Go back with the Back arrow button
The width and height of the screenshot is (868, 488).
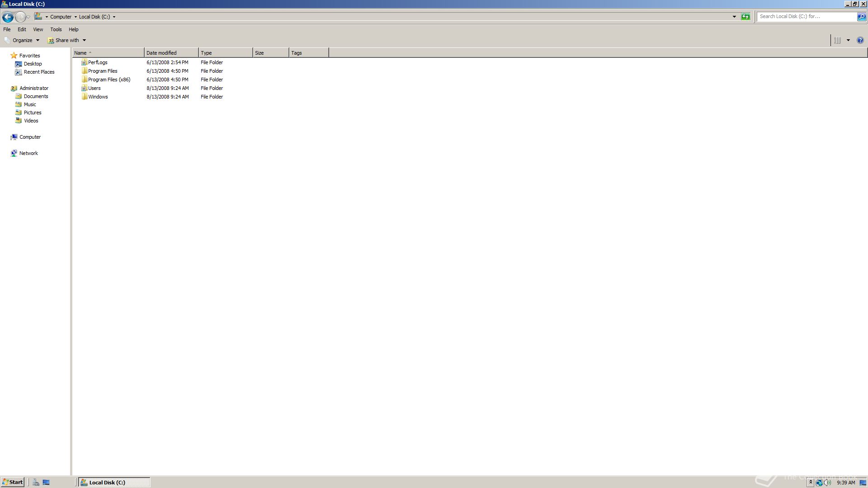point(8,17)
